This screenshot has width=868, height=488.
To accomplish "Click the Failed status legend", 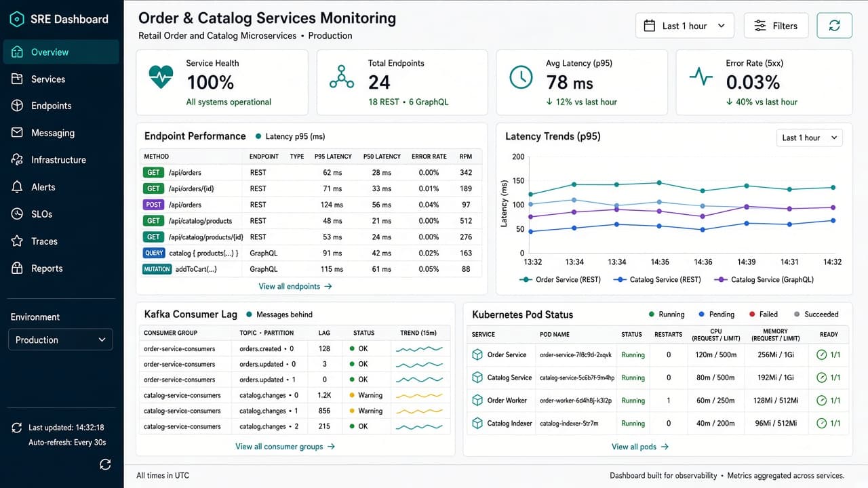I will [763, 314].
